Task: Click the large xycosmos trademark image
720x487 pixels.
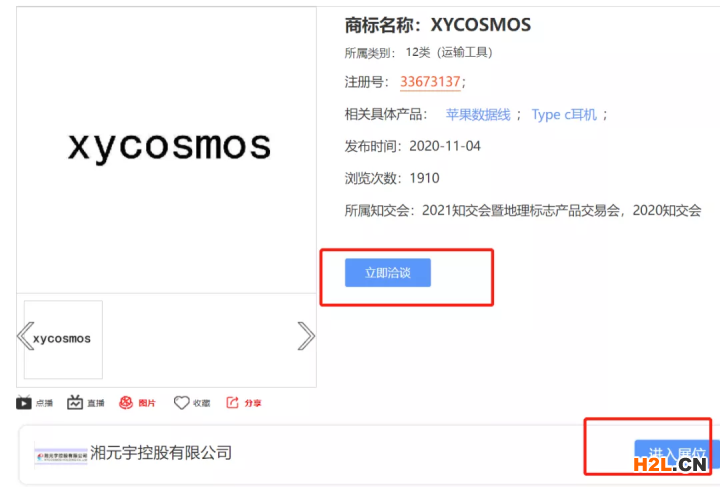Action: 166,150
